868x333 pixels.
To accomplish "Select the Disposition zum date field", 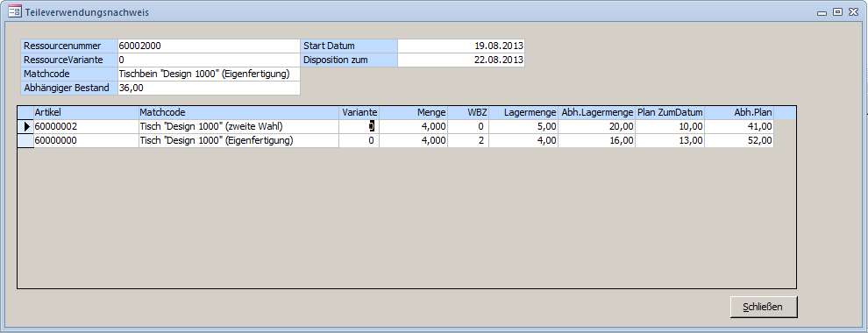I will tap(460, 60).
